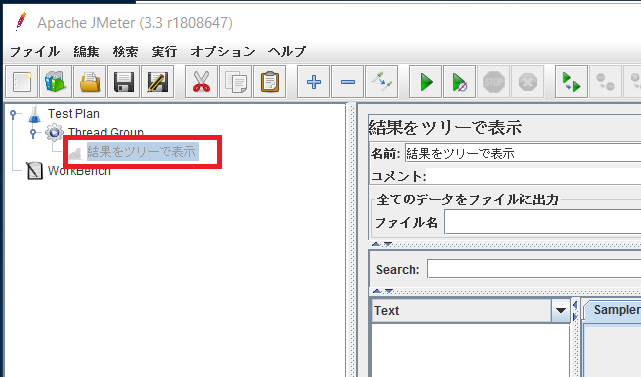Select Thread Group tree node
This screenshot has height=377, width=641.
(x=106, y=132)
